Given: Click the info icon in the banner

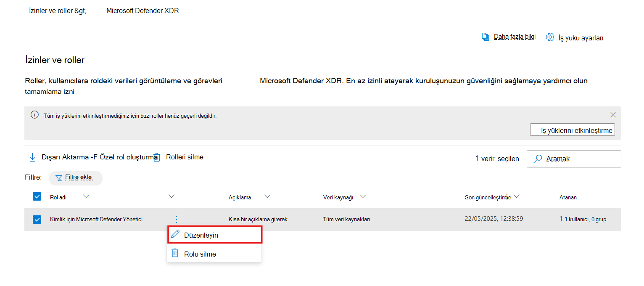Looking at the screenshot, I should [35, 115].
